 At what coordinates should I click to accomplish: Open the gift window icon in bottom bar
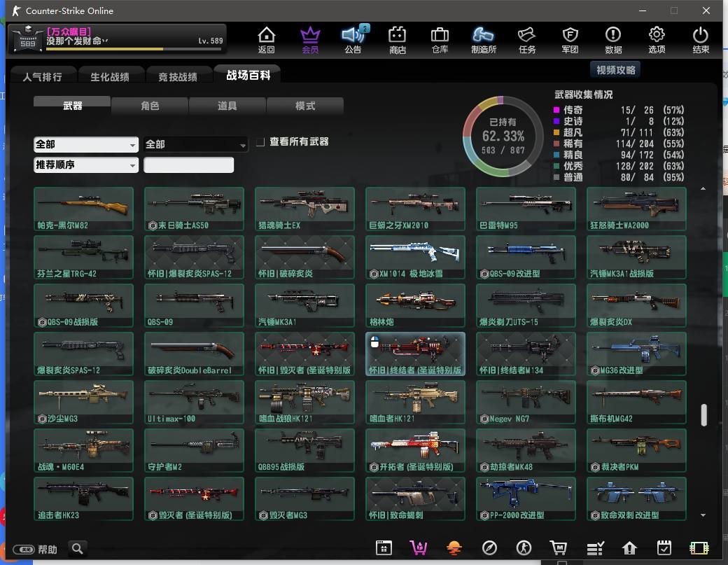[x=384, y=547]
